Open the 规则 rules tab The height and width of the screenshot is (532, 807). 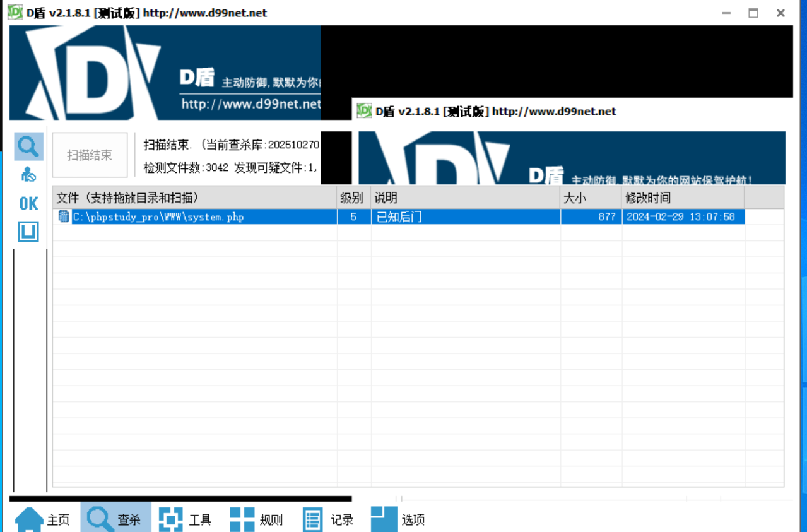point(256,519)
